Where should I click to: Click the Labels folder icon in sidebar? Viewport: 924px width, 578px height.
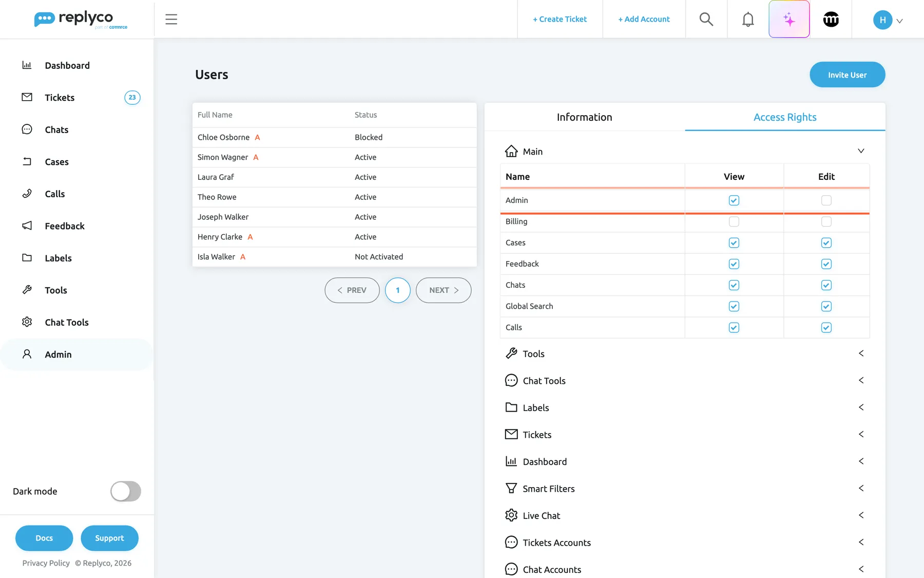click(x=27, y=258)
